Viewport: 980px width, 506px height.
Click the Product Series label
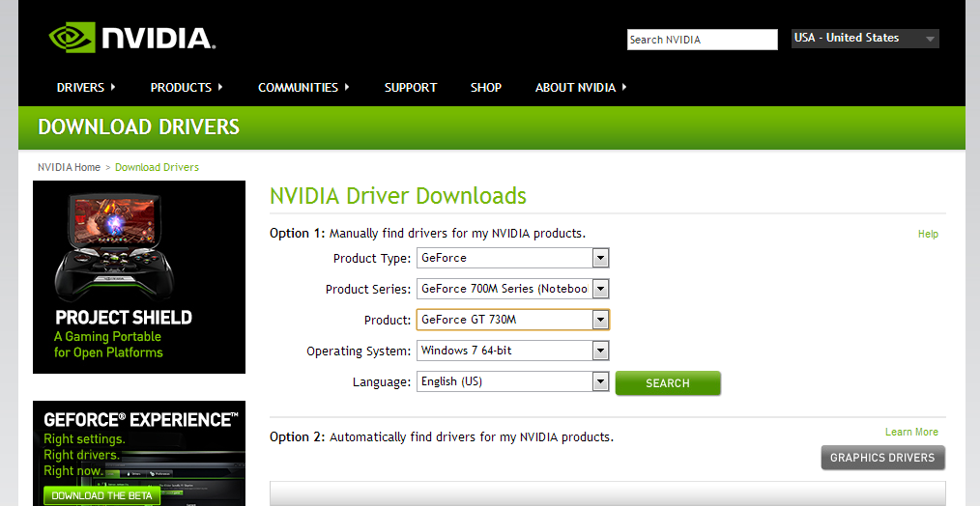pos(368,290)
